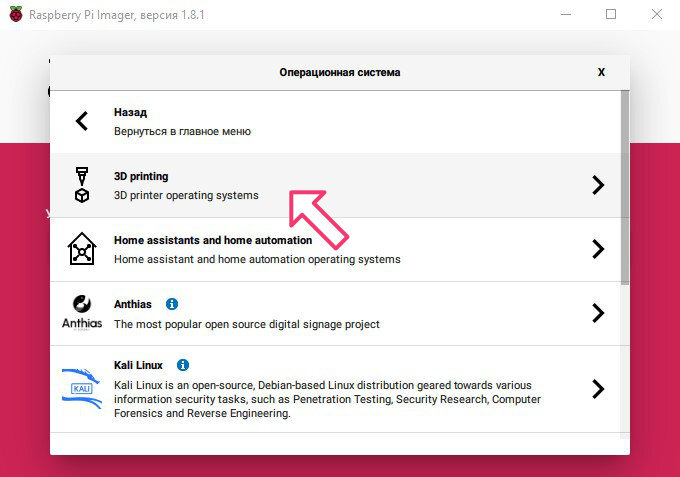Open info icon next to Kali Linux

click(x=183, y=366)
